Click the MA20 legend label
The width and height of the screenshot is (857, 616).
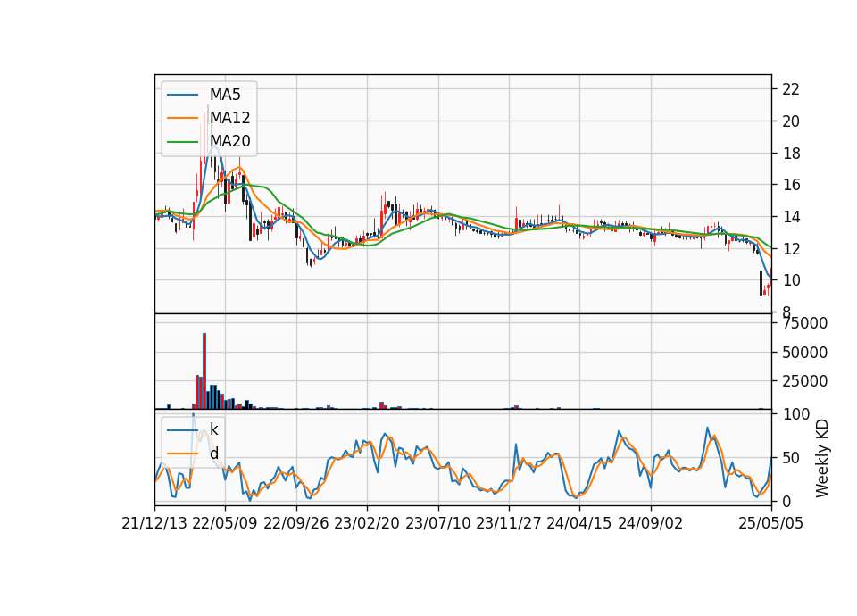pos(230,141)
